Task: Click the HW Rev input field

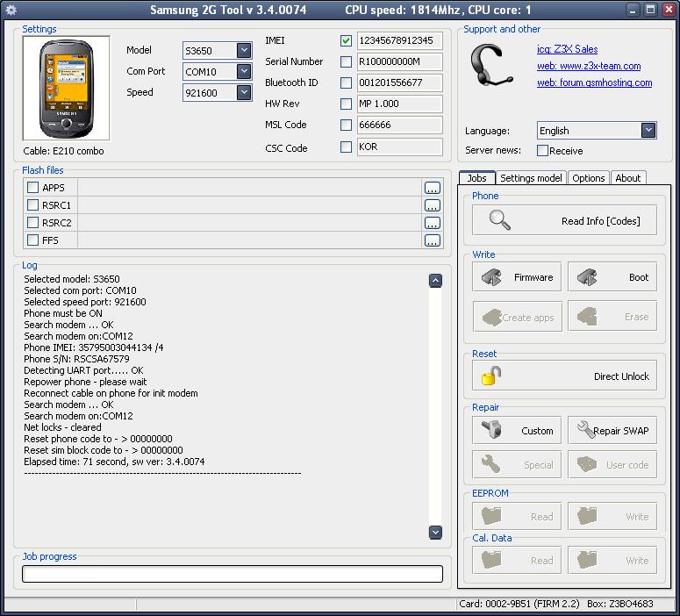Action: tap(399, 104)
